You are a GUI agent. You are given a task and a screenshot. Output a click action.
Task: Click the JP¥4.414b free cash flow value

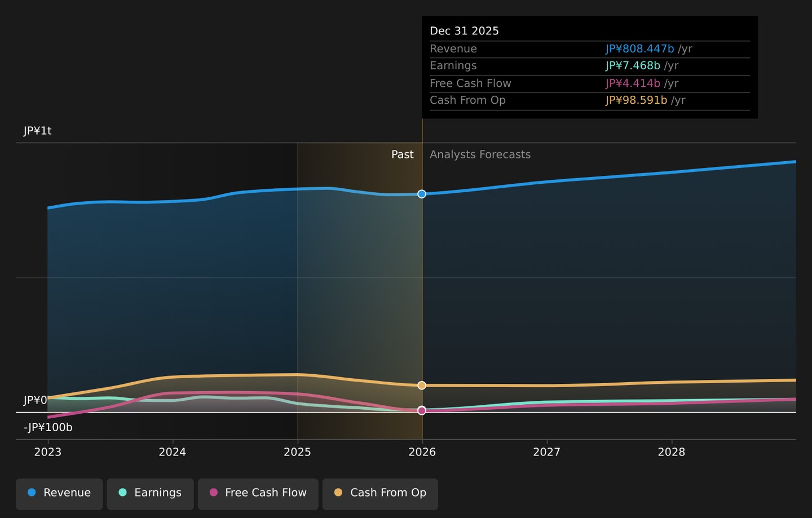[633, 83]
